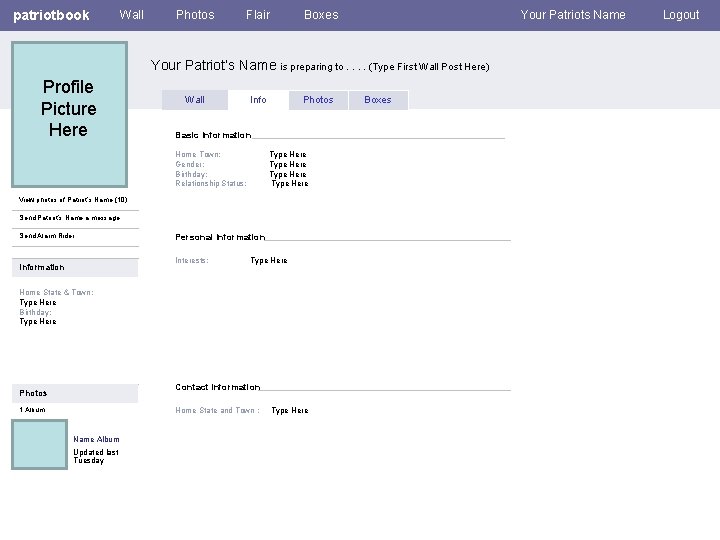
Task: Click the Basic Information section heading
Action: [x=213, y=135]
